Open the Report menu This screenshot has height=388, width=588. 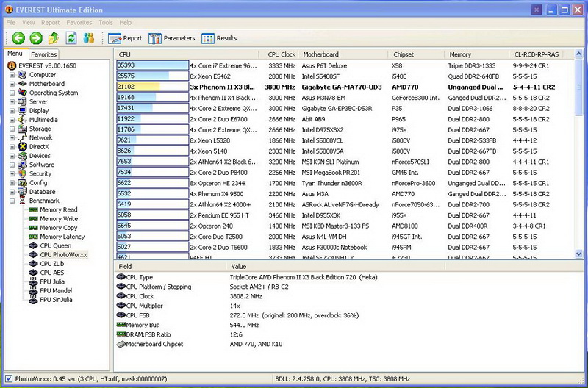click(50, 23)
